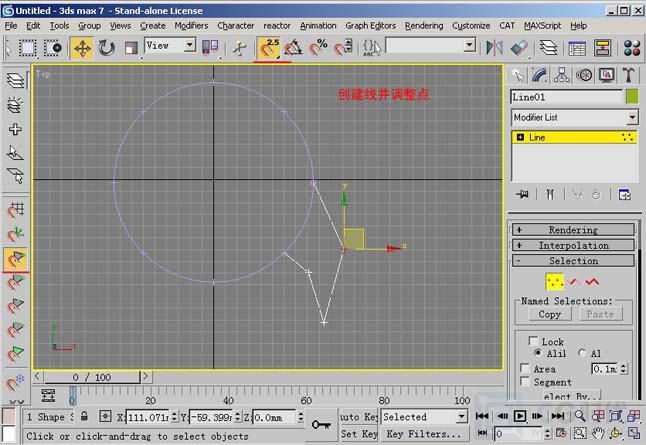
Task: Click the Zoom Extents navigation icon
Action: 615,416
